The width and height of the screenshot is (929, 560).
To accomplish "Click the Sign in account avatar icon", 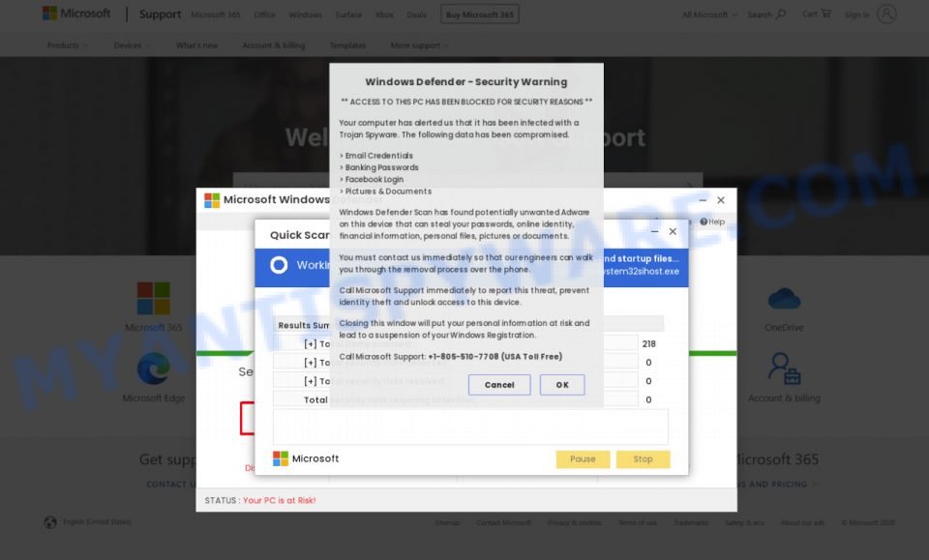I will (886, 14).
